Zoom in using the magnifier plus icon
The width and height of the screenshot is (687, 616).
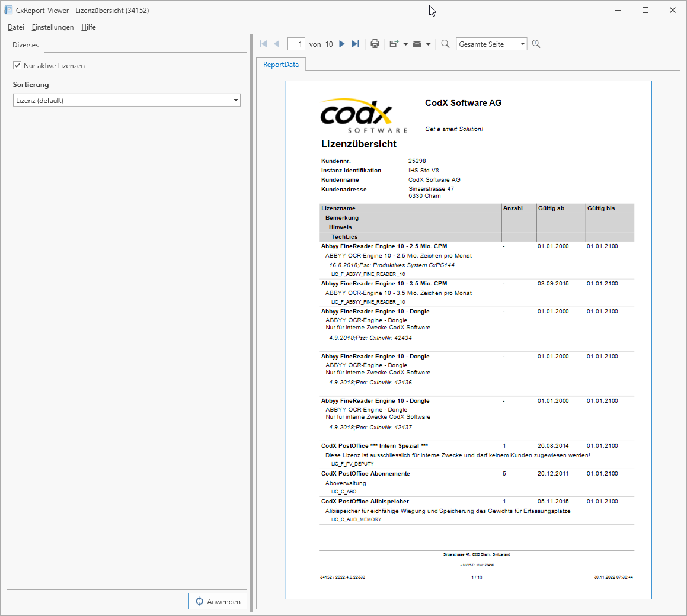[x=536, y=43]
